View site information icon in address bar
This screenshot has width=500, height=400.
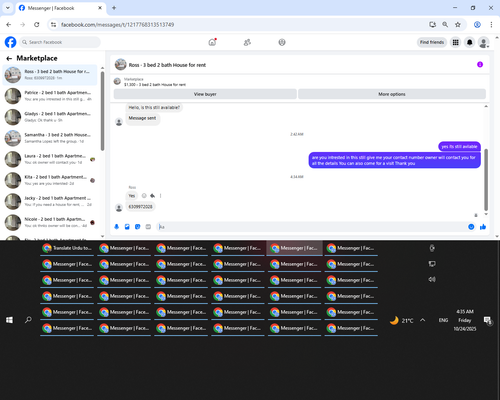[53, 25]
